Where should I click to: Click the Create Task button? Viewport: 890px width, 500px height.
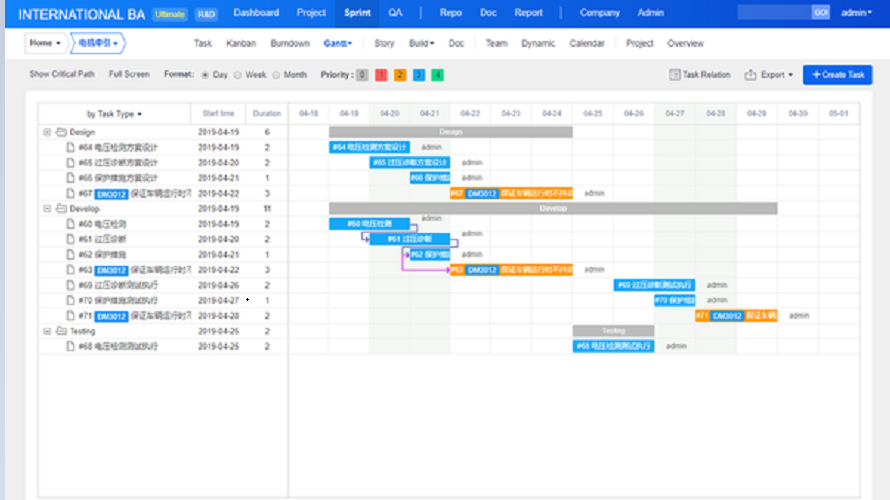coord(837,75)
